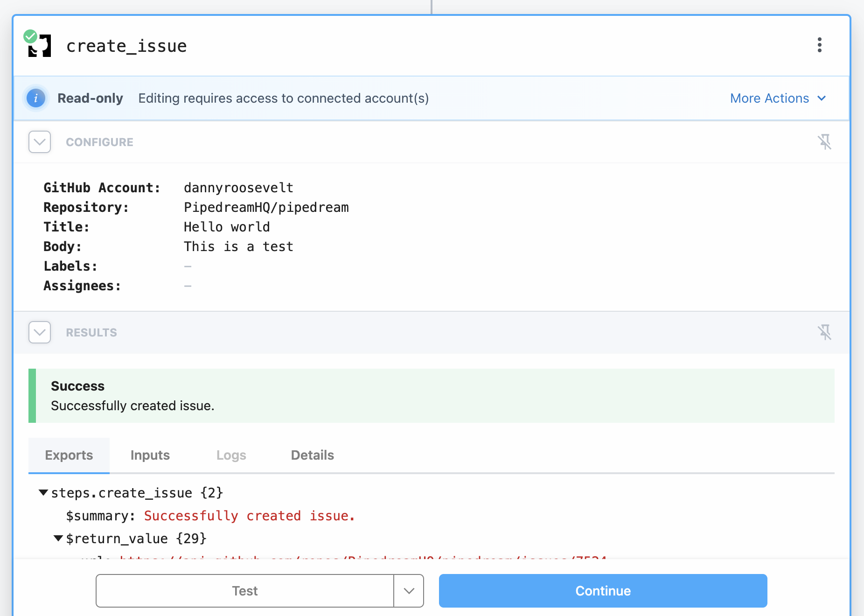Click the Read-only label
Screen dimensions: 864x616
[x=90, y=98]
